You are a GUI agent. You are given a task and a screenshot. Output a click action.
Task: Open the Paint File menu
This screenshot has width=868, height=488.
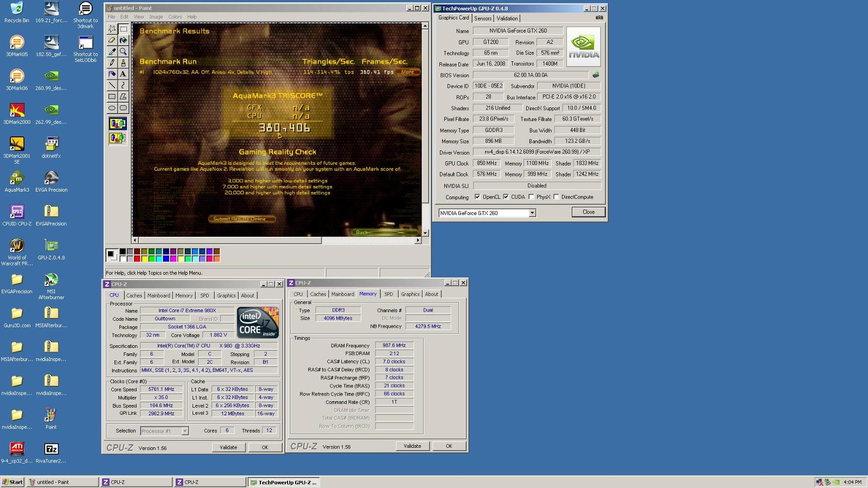[111, 17]
